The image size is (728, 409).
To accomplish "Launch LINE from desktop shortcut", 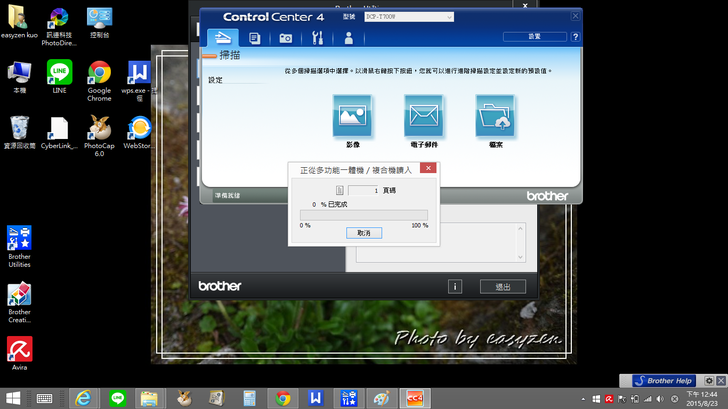I will click(59, 77).
